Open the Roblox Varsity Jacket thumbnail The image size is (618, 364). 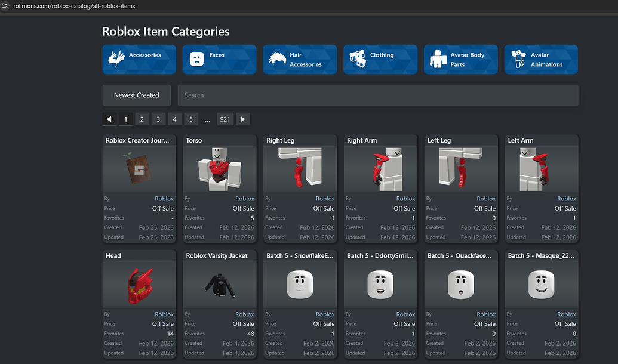pyautogui.click(x=220, y=285)
